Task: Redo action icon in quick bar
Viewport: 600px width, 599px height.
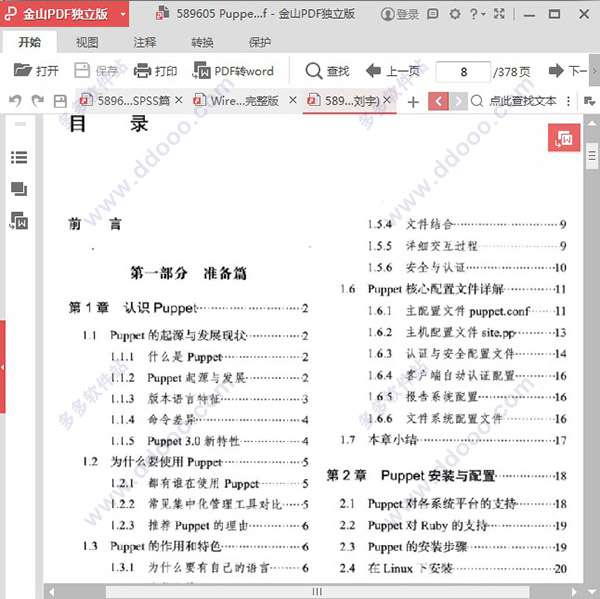Action: point(38,101)
